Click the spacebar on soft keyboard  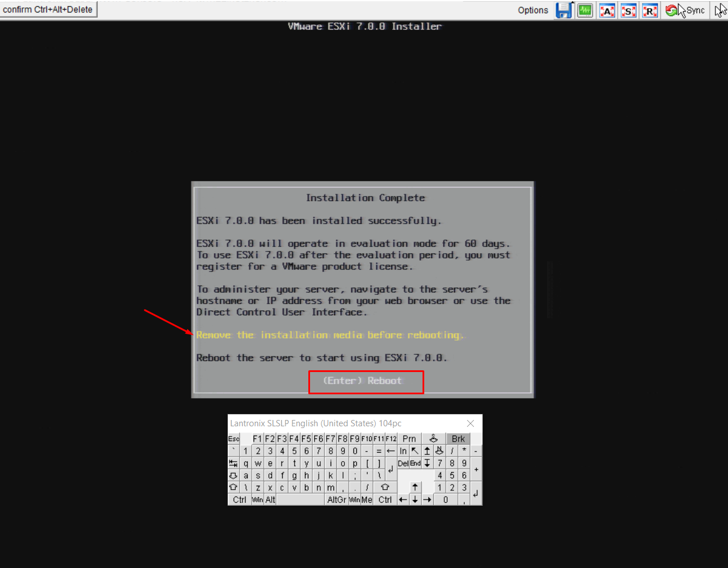click(x=300, y=499)
